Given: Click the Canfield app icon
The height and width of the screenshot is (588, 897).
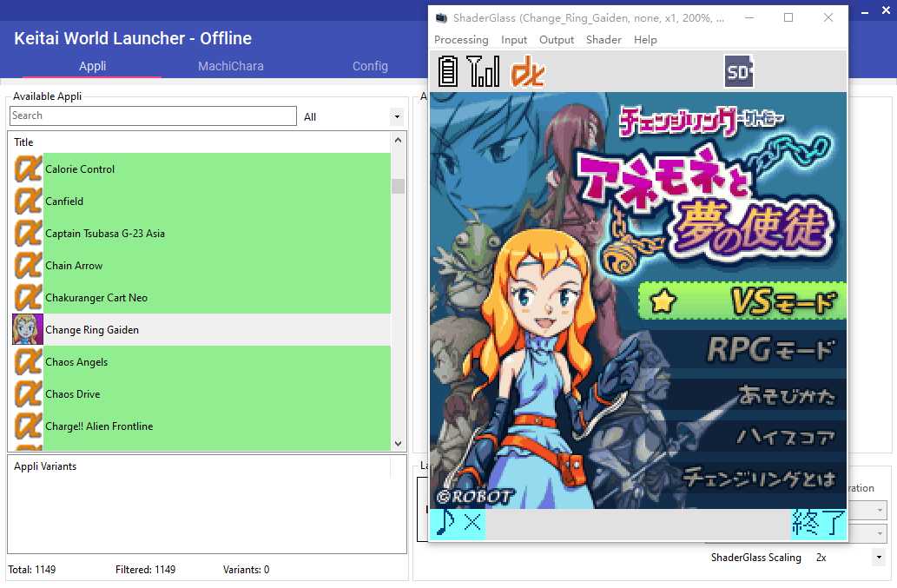Looking at the screenshot, I should (28, 202).
